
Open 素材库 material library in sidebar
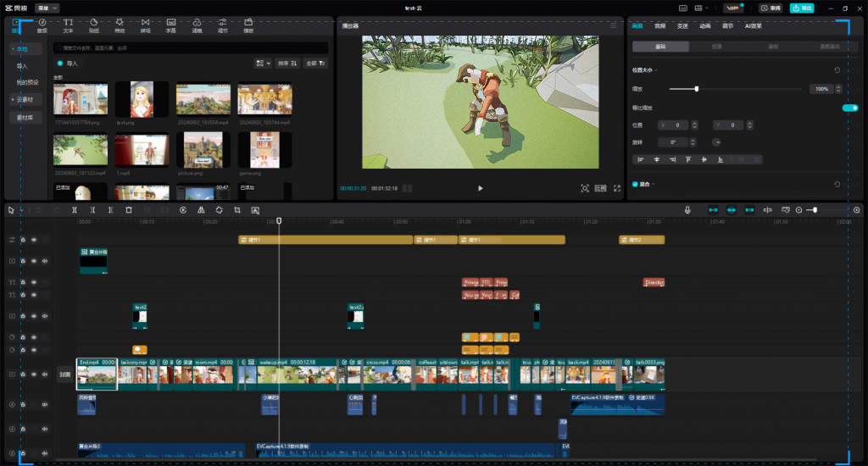pyautogui.click(x=25, y=118)
